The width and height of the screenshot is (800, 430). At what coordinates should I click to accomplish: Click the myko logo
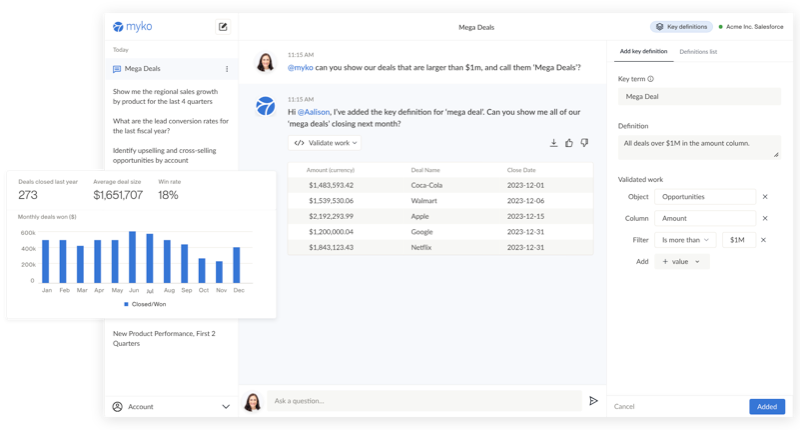click(133, 27)
